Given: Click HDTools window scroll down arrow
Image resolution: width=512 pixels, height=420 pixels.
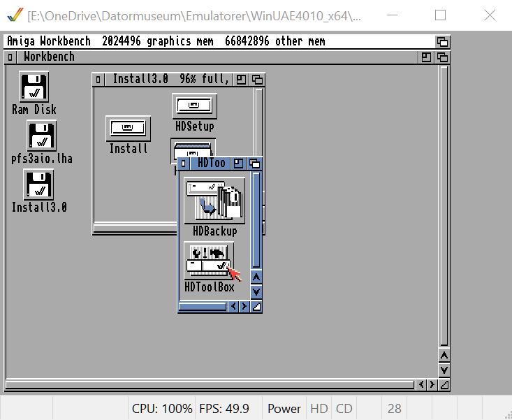Looking at the screenshot, I should (x=256, y=291).
